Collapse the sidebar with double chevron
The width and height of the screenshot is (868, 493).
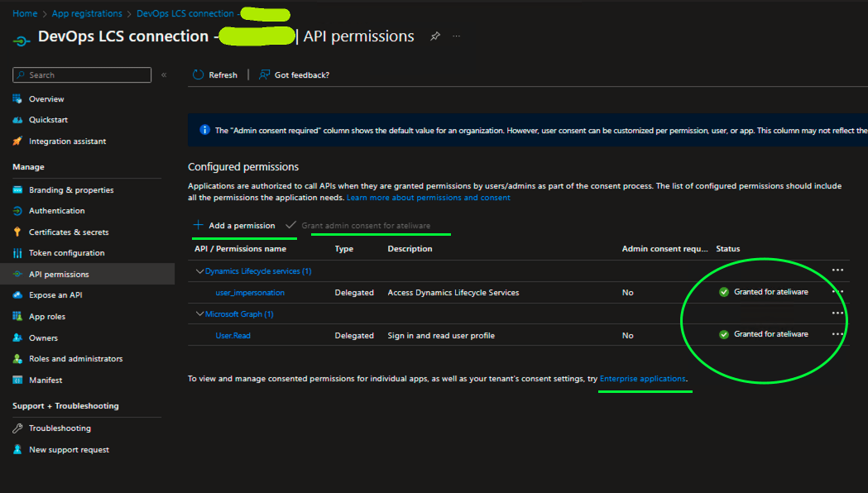164,74
